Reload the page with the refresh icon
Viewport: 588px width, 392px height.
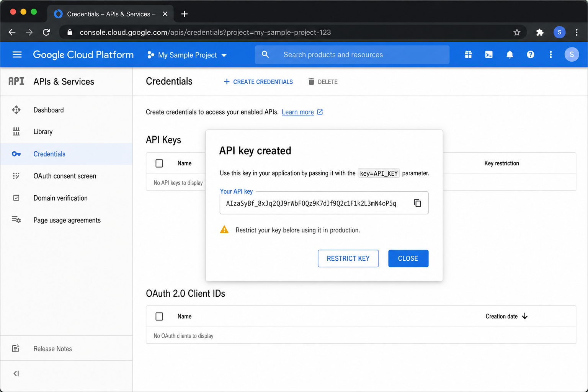coord(46,32)
